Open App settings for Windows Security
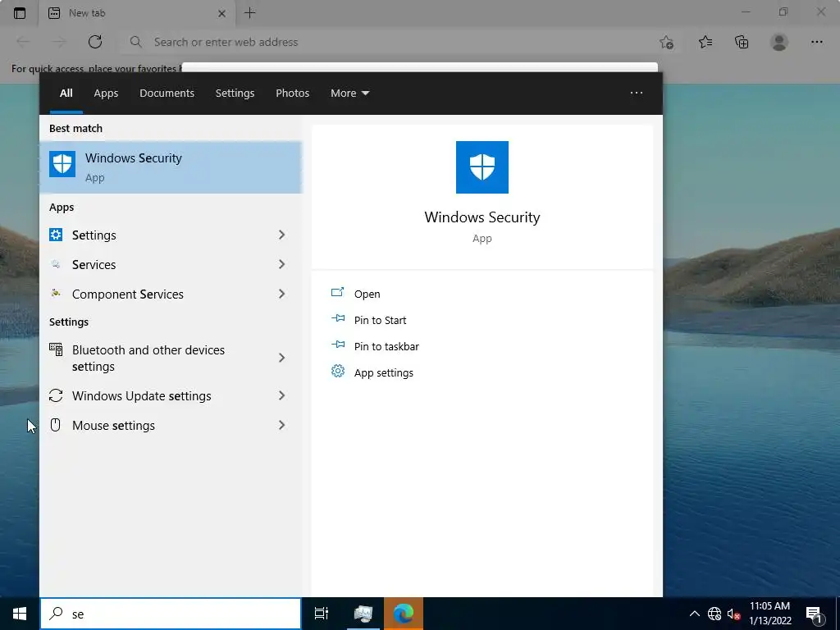The width and height of the screenshot is (840, 630). 384,373
